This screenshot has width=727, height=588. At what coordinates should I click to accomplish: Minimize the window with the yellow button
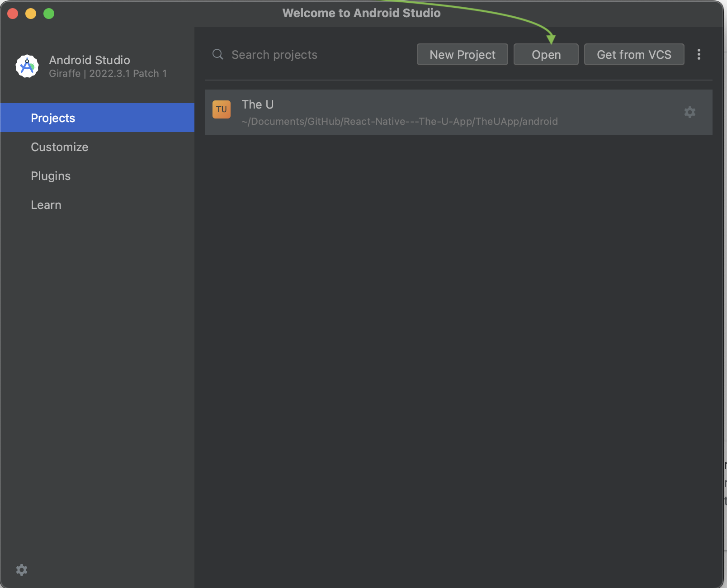coord(31,14)
